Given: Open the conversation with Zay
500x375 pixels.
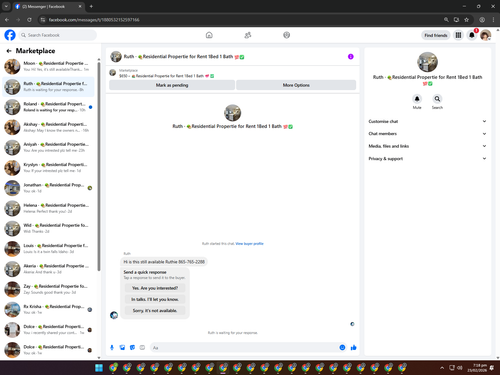Looking at the screenshot, I should pyautogui.click(x=48, y=289).
